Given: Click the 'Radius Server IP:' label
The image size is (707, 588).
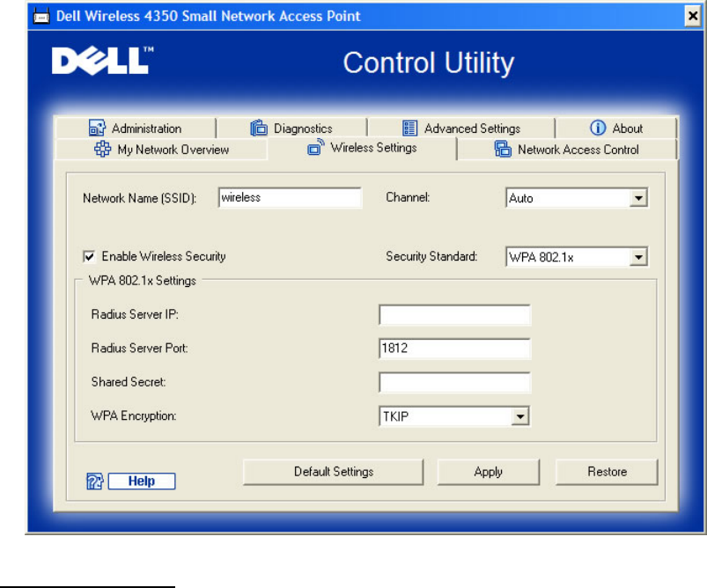Looking at the screenshot, I should click(135, 314).
